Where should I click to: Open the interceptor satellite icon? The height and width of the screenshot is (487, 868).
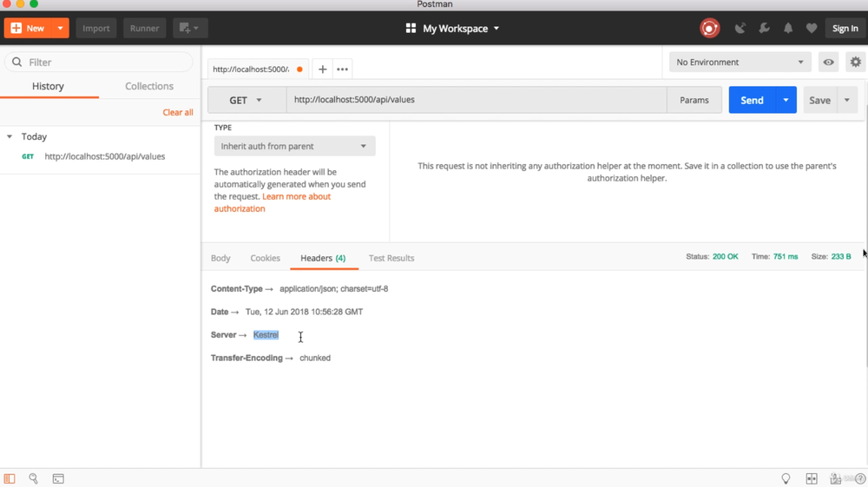[740, 29]
